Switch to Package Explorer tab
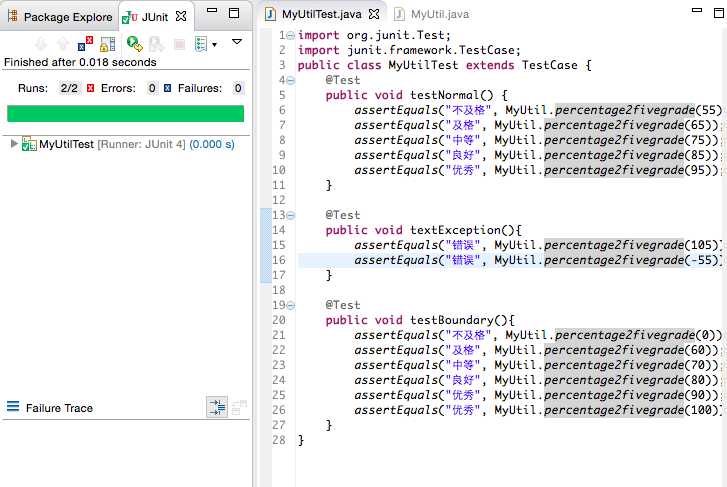The image size is (727, 487). [60, 17]
